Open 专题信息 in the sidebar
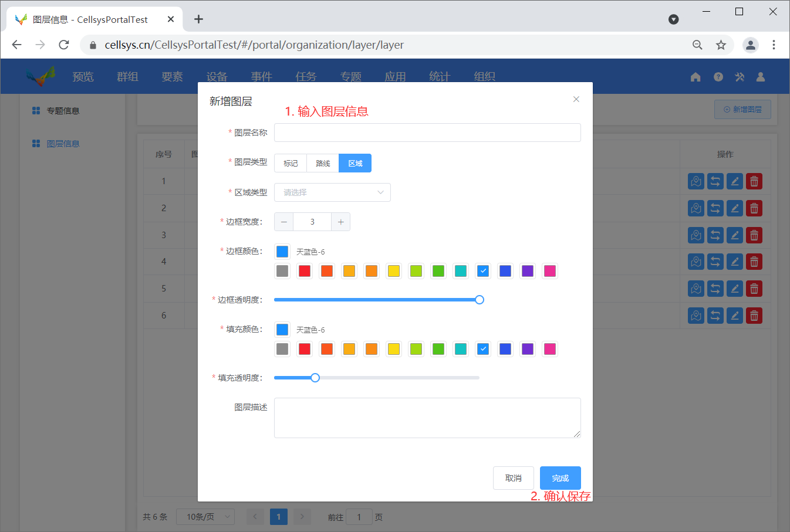 point(63,111)
